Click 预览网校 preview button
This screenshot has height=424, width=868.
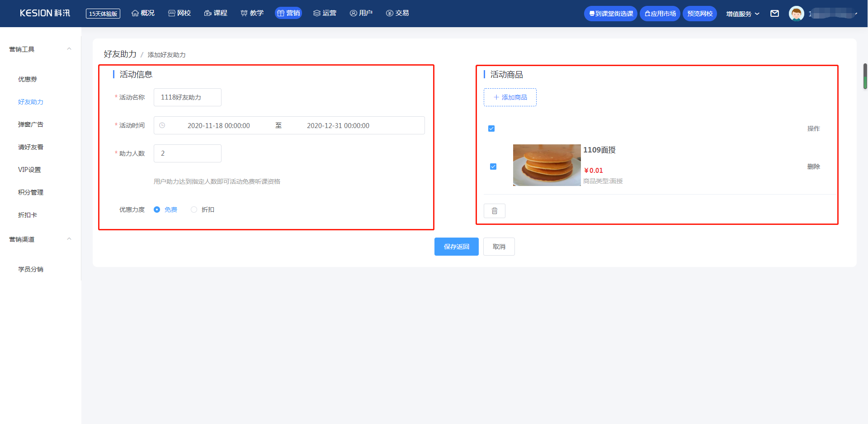pyautogui.click(x=700, y=14)
